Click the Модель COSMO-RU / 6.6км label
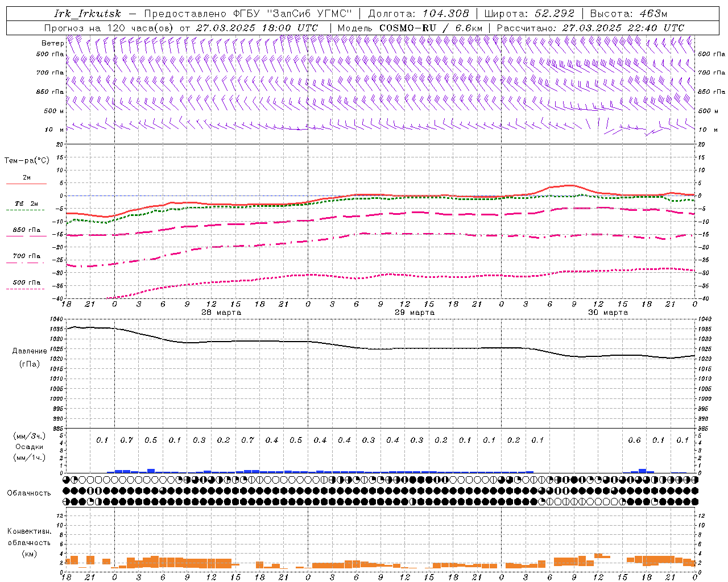Screen dimensions: 728x582 pos(409,28)
